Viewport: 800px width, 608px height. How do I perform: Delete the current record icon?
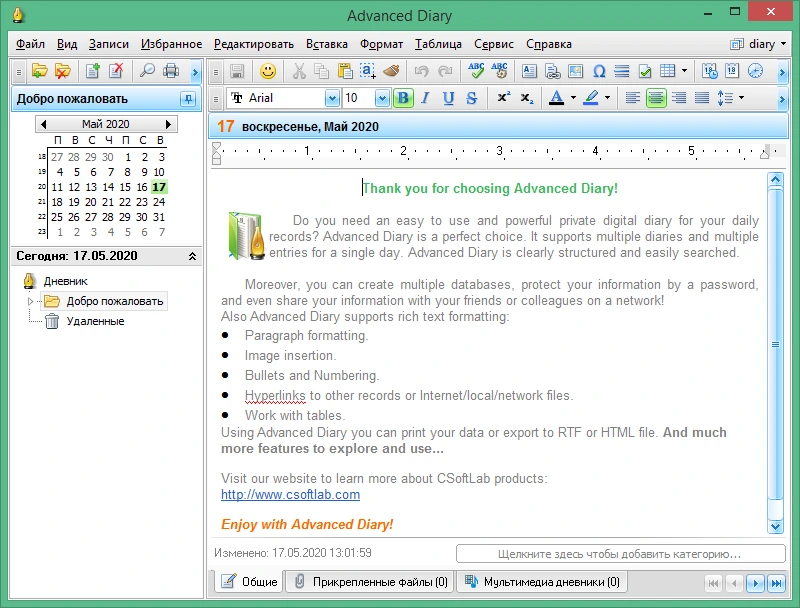point(116,71)
